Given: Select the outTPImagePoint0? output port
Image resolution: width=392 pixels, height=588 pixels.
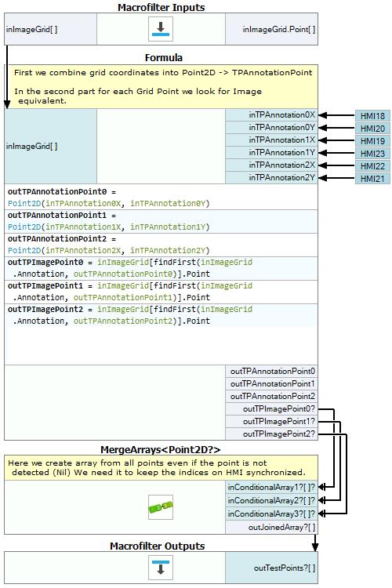Looking at the screenshot, I should 271,408.
